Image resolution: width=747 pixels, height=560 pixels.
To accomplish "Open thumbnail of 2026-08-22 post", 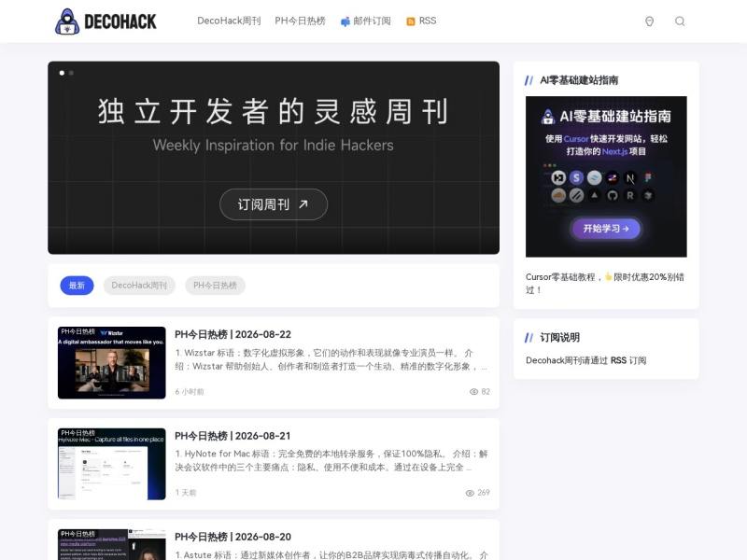I will point(111,362).
